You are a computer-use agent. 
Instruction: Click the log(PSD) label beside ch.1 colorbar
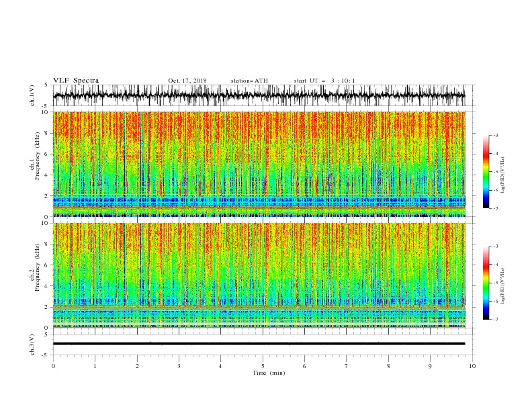pyautogui.click(x=502, y=175)
